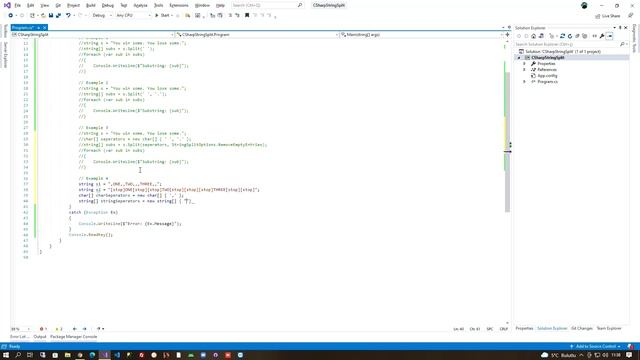
Task: Collapse CSharpStringSplit project node
Action: click(x=519, y=58)
